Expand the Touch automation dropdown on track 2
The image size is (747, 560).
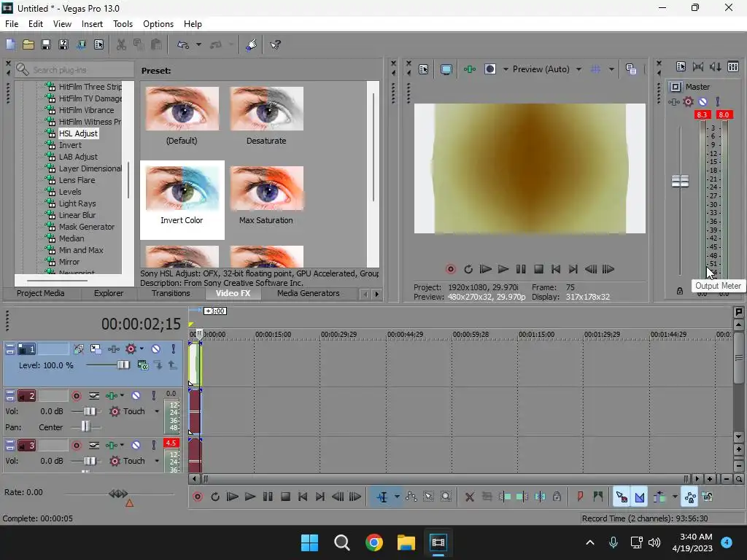pos(157,411)
